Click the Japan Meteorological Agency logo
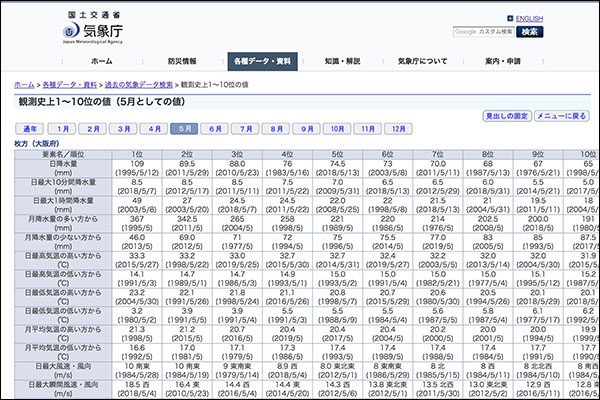Image resolution: width=600 pixels, height=400 pixels. (x=93, y=28)
